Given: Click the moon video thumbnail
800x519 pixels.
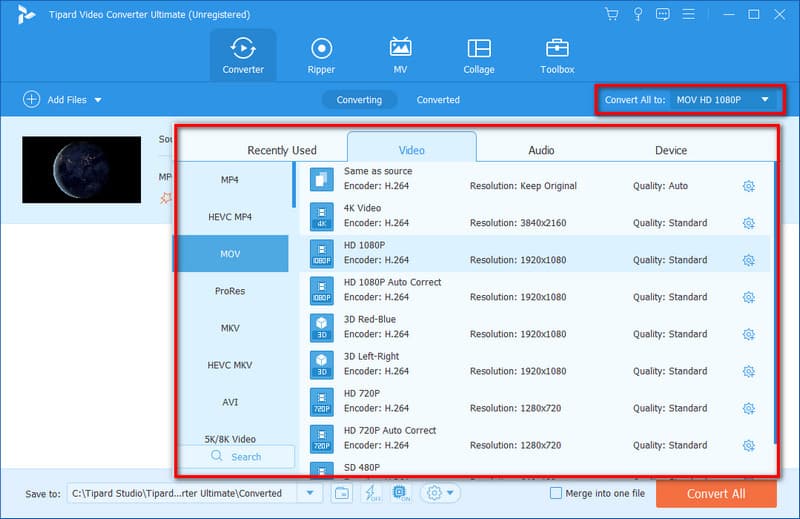Looking at the screenshot, I should coord(82,169).
